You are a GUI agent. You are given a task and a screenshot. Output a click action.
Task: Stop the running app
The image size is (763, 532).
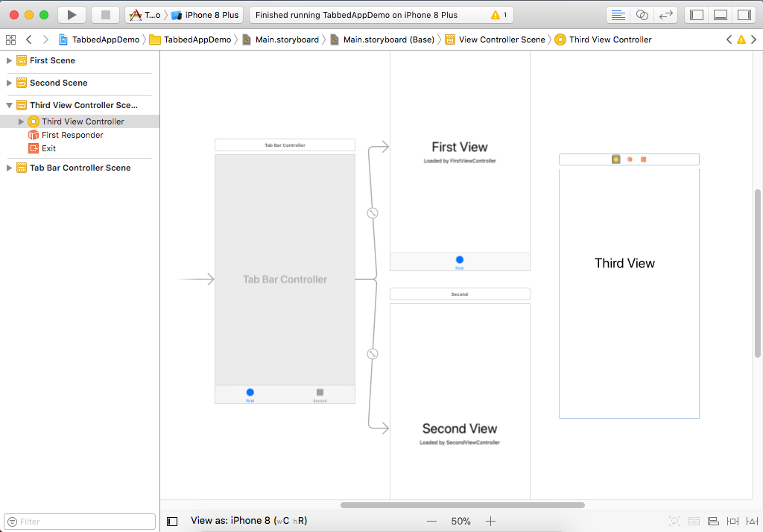pyautogui.click(x=106, y=15)
